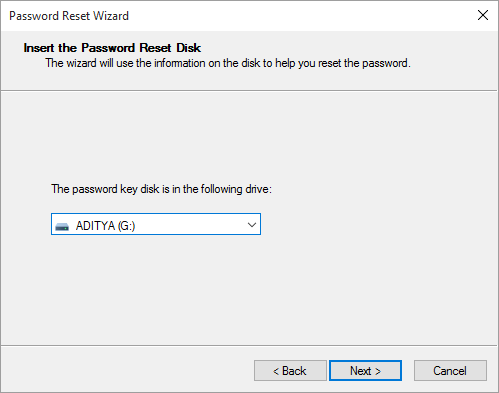Cancel the Password Reset Wizard
The image size is (499, 393).
pyautogui.click(x=450, y=370)
